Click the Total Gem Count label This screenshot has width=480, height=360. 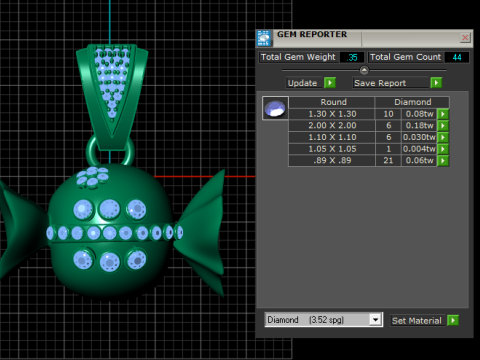405,57
